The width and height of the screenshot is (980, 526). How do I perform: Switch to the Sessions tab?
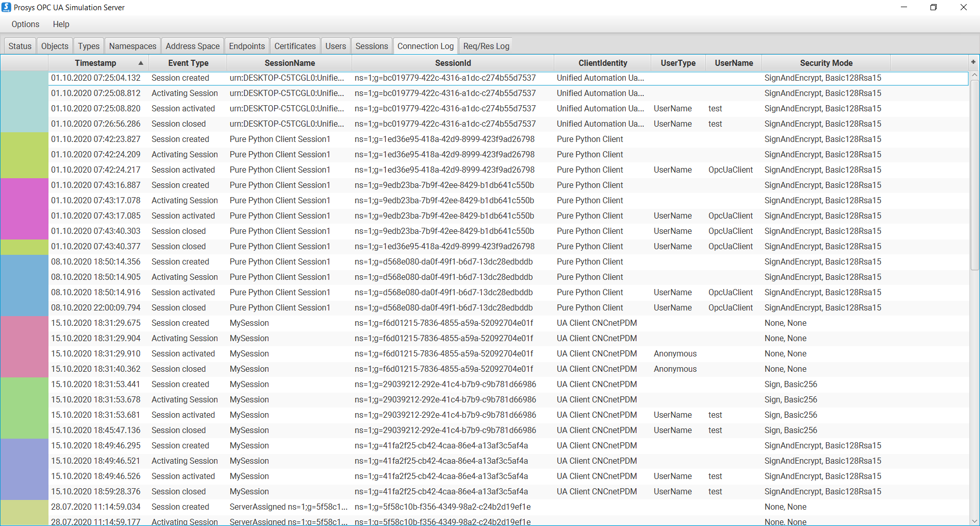[371, 45]
